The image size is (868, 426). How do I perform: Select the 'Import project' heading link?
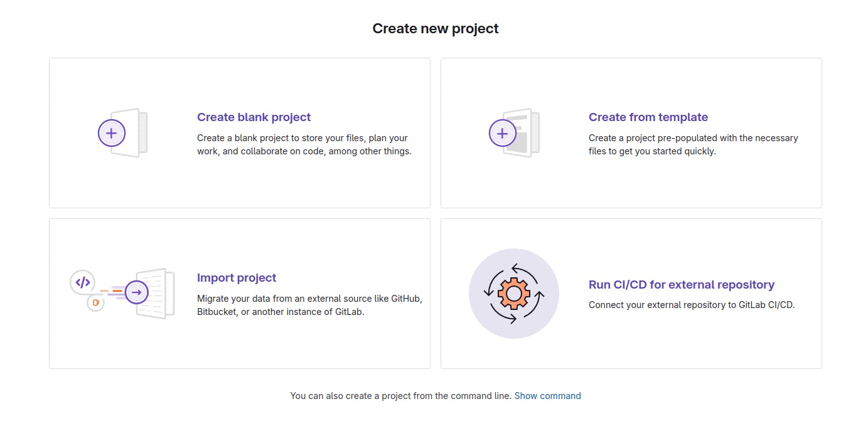coord(237,278)
